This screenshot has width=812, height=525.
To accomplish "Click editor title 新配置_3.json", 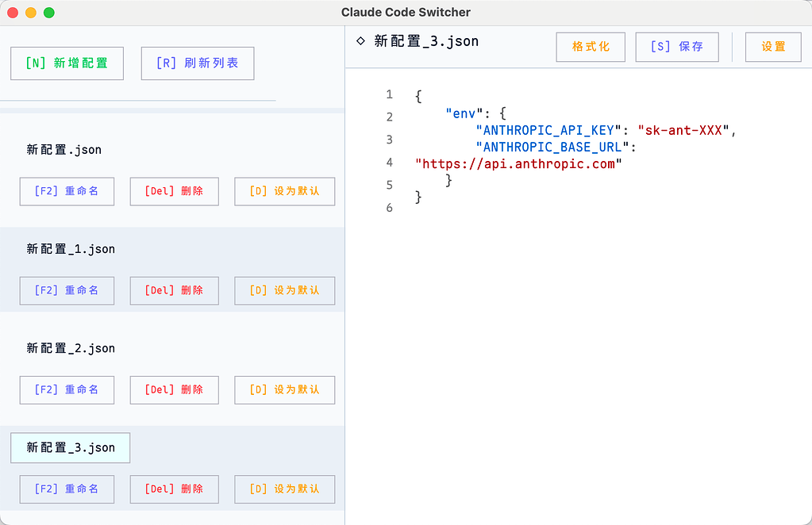I will point(426,41).
